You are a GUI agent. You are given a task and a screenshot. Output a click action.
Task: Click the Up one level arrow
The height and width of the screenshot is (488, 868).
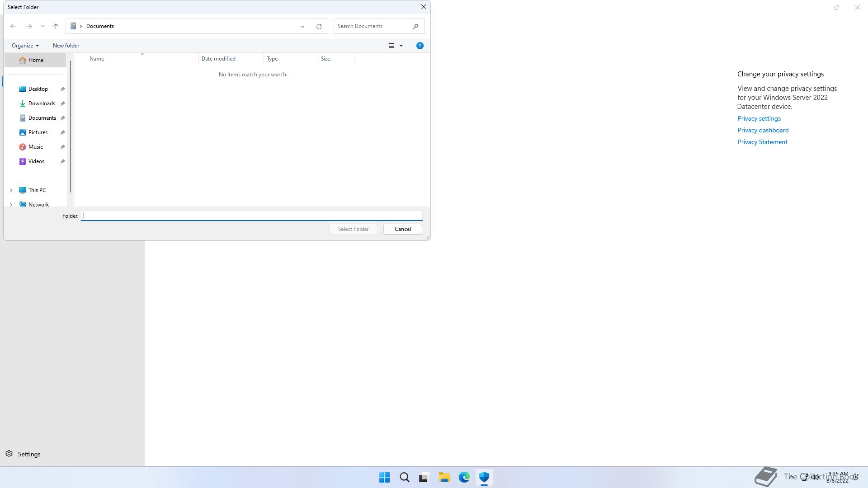point(56,26)
